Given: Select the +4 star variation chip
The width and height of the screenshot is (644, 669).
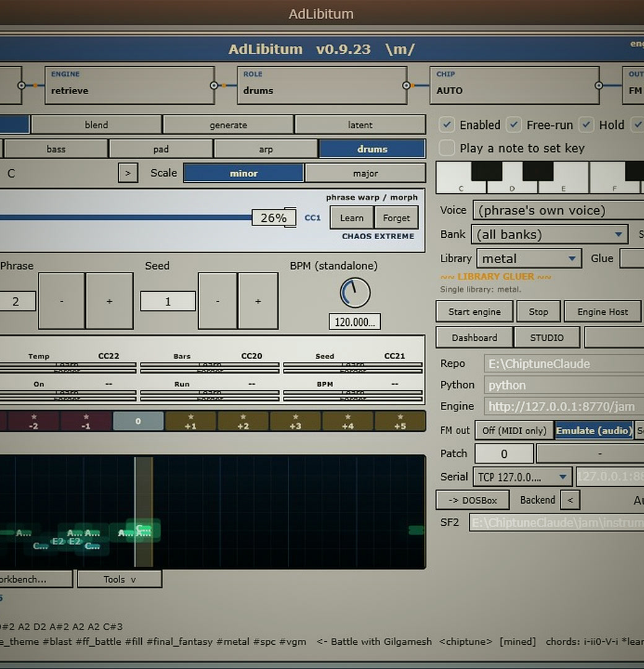Looking at the screenshot, I should point(348,421).
